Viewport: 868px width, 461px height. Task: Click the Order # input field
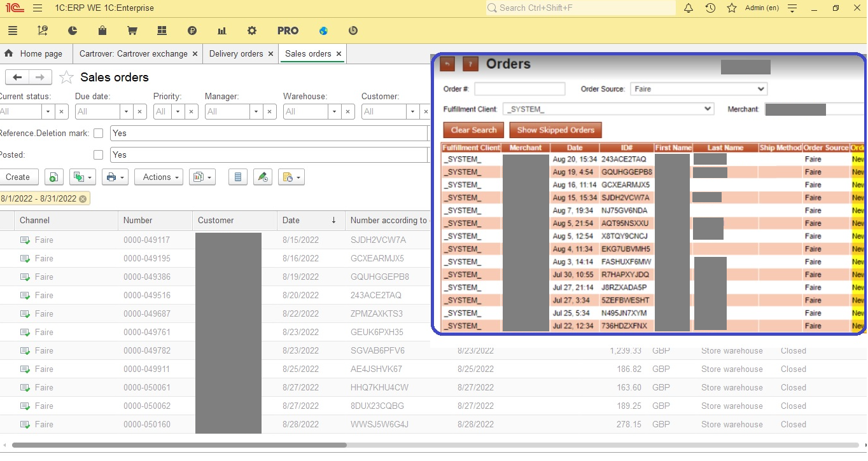click(520, 89)
